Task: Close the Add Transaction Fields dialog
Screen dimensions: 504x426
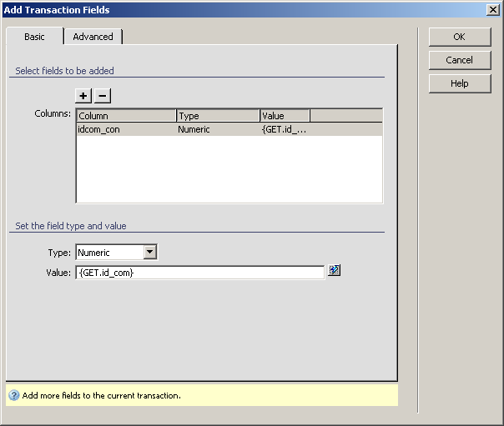Action: click(x=493, y=10)
